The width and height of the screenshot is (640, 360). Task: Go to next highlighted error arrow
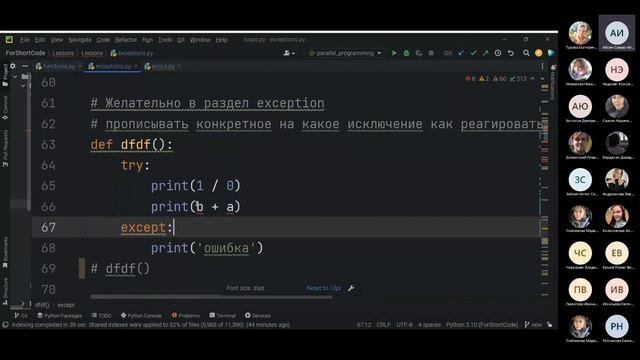pos(542,78)
